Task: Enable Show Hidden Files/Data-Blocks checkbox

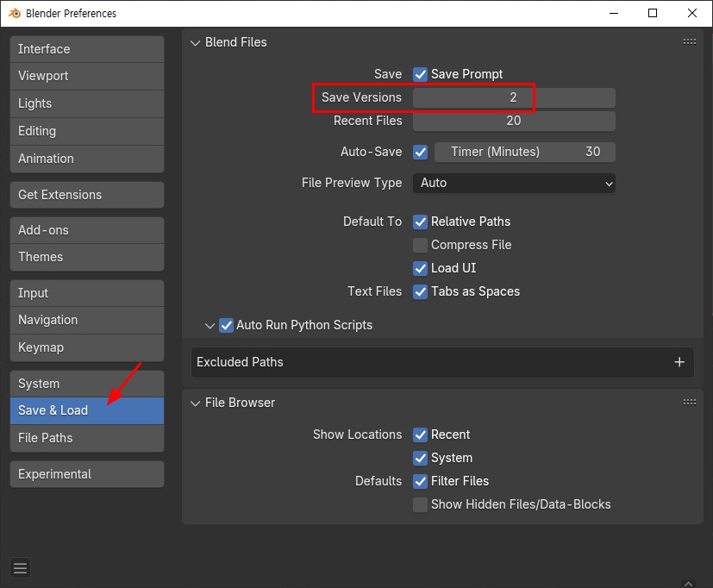Action: [x=420, y=504]
